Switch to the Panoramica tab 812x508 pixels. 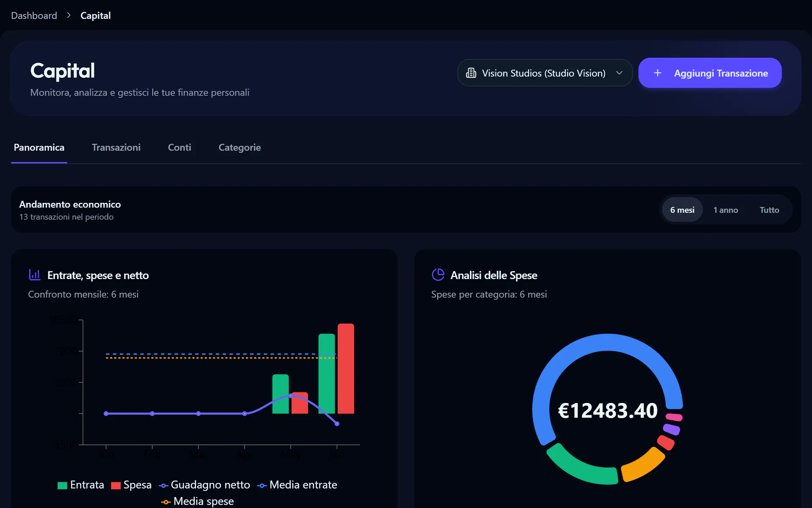pos(39,147)
